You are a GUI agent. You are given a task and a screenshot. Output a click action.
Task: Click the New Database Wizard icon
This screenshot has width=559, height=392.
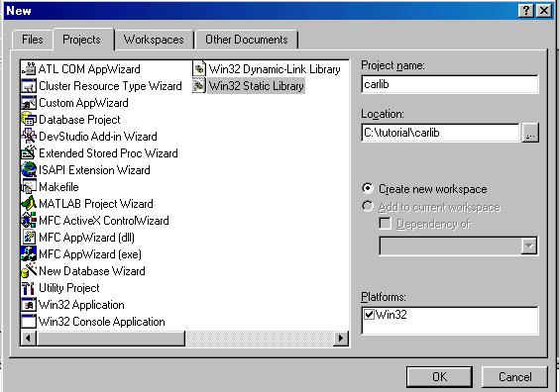click(x=29, y=270)
